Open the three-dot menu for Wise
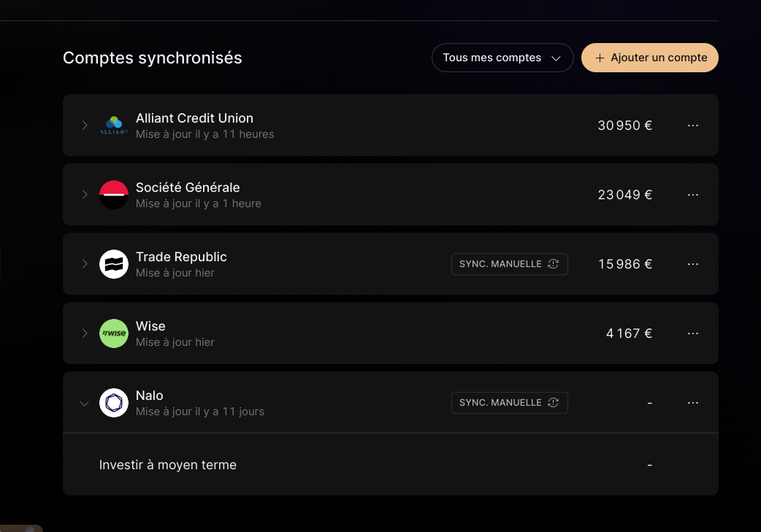Screen dimensions: 761x532 693,334
